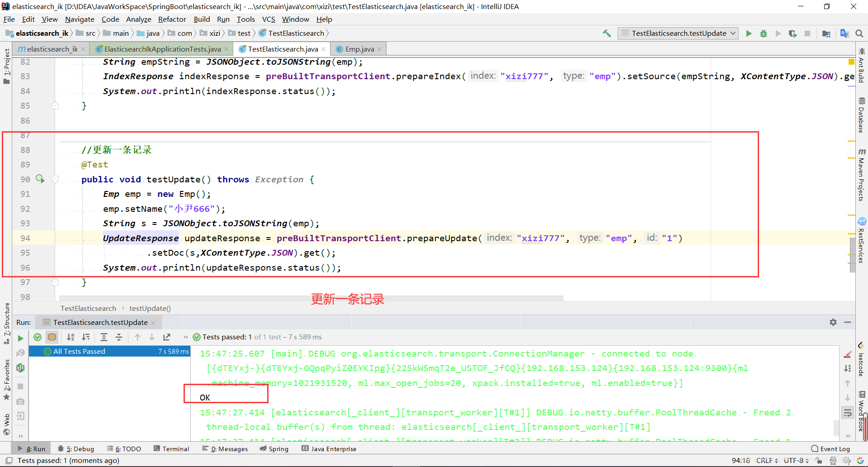The image size is (868, 467).
Task: Open the RestServices side panel
Action: pos(862,240)
